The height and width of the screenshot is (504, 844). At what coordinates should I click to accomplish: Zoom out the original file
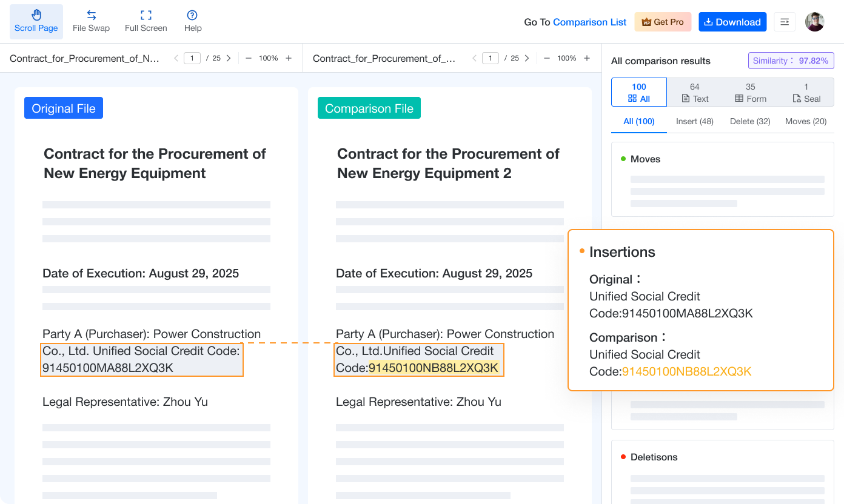[x=249, y=58]
